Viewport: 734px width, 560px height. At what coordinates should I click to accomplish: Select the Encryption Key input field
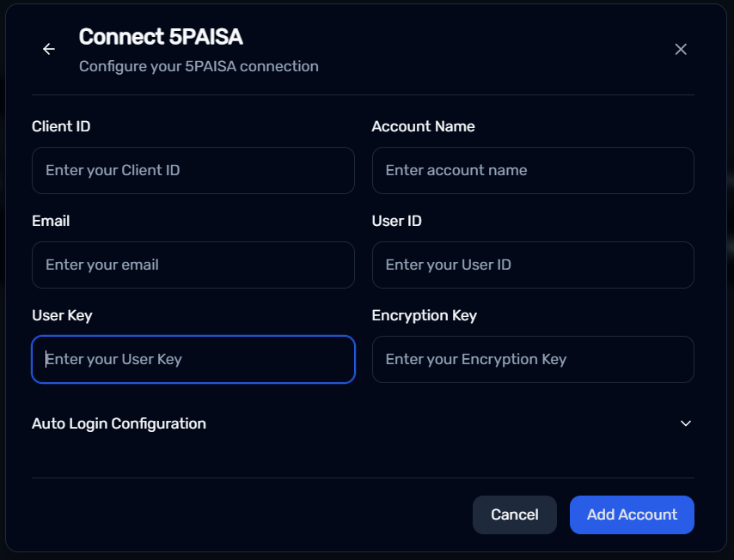[x=533, y=359]
